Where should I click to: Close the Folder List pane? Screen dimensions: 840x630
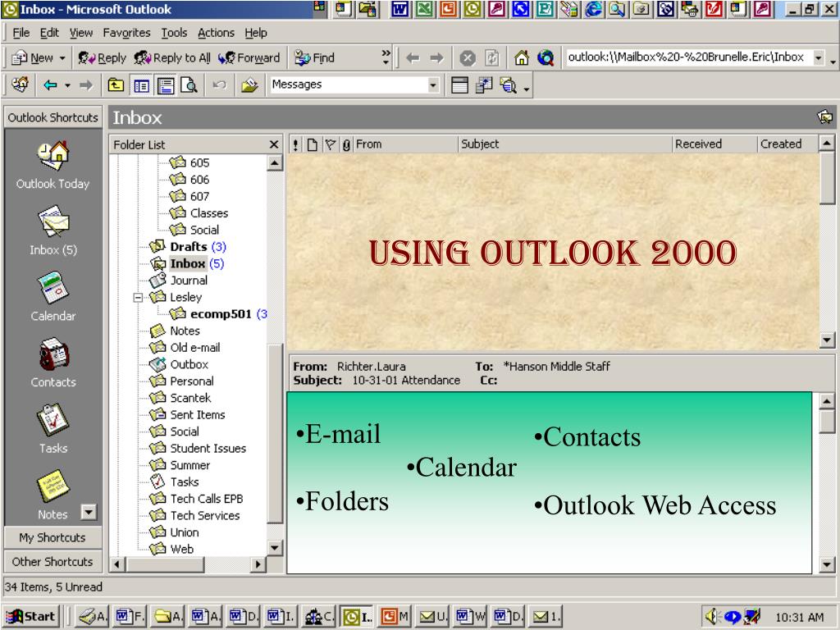point(274,144)
